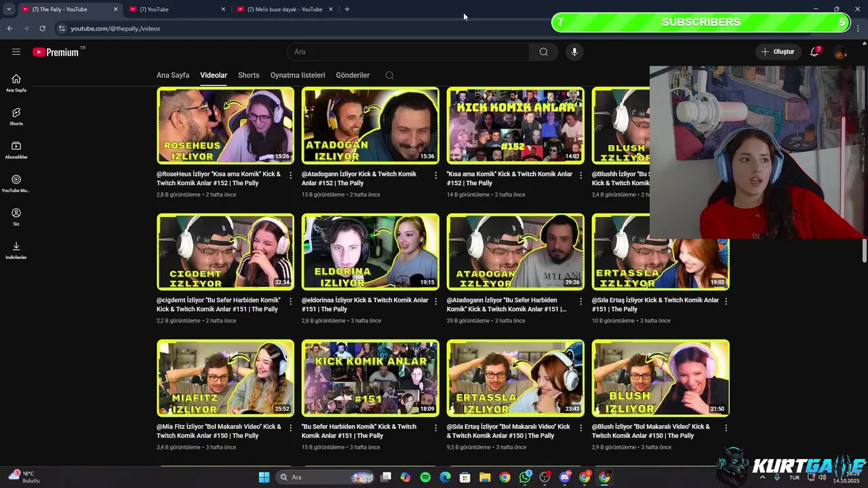Open options for Blush Bol Makaralı video

[x=726, y=428]
